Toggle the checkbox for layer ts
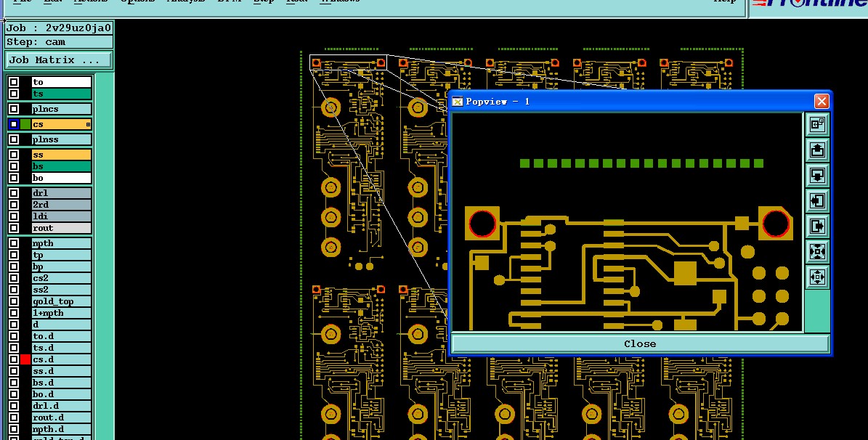 tap(14, 94)
